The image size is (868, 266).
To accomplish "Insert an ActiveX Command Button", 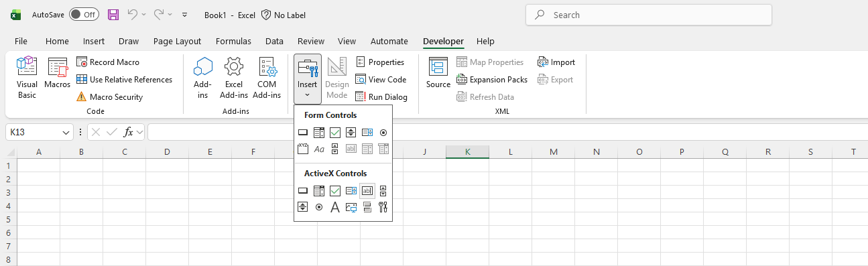I will (302, 191).
